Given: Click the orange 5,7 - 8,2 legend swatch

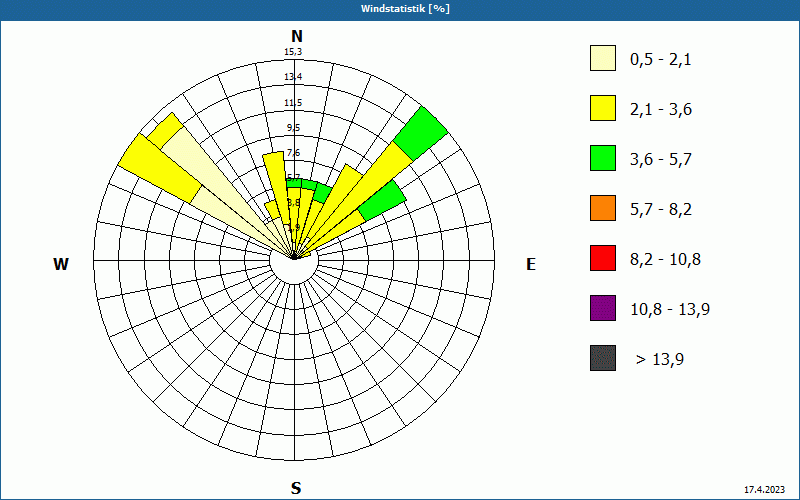Looking at the screenshot, I should (603, 208).
